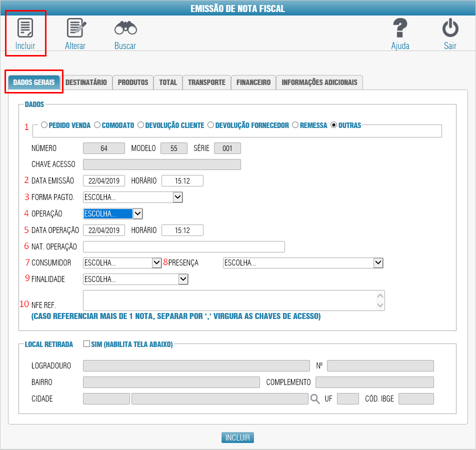The image size is (476, 450).
Task: Open the Buscar binoculars search icon
Action: click(x=125, y=28)
